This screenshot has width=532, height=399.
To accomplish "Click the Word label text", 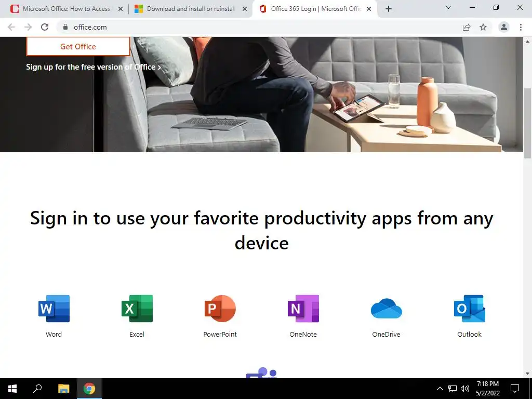I will [54, 334].
